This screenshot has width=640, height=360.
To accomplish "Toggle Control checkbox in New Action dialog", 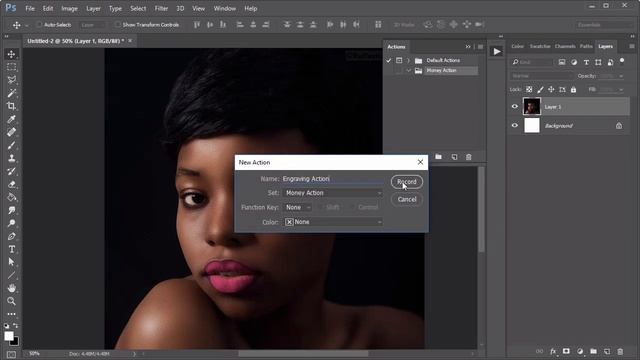I will pyautogui.click(x=353, y=207).
